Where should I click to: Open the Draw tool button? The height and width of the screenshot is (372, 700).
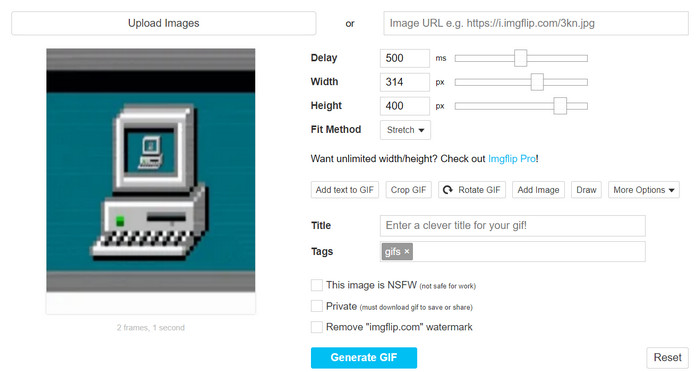586,190
